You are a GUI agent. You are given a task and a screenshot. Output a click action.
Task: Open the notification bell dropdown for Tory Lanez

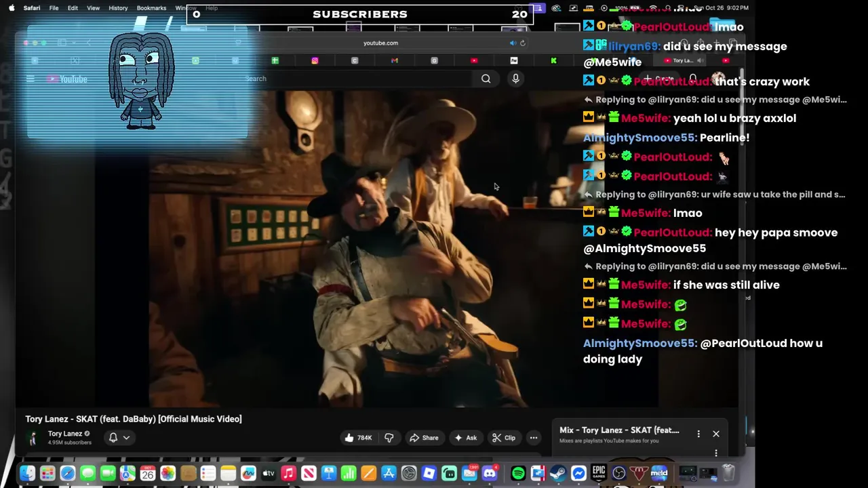coord(119,438)
